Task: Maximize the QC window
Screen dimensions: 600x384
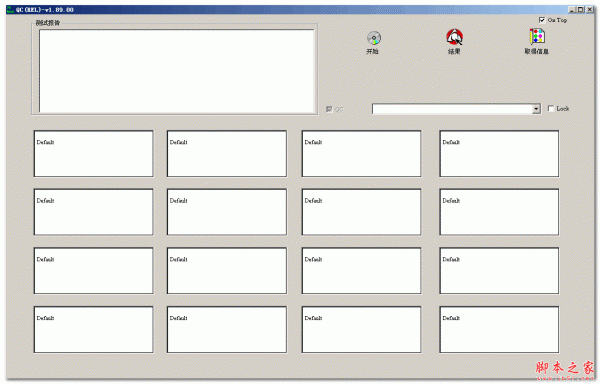Action: pyautogui.click(x=580, y=10)
